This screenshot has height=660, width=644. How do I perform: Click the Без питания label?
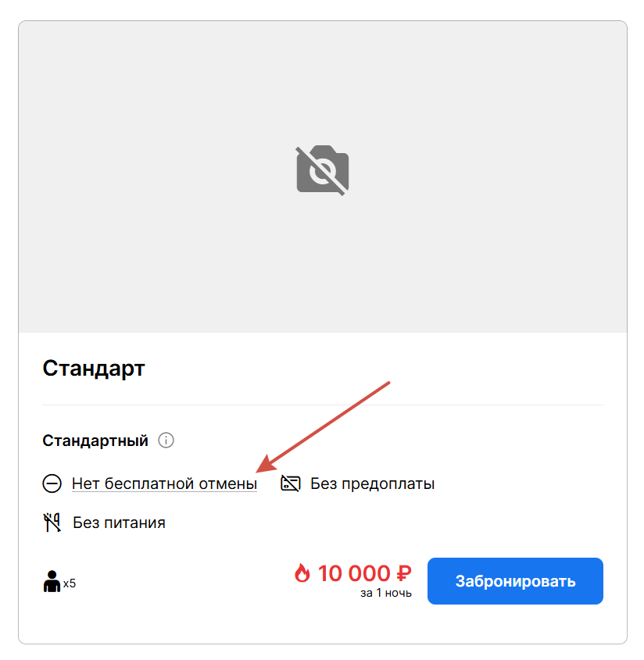(x=120, y=523)
